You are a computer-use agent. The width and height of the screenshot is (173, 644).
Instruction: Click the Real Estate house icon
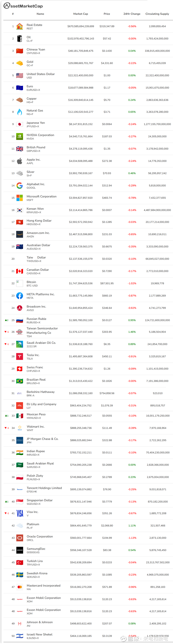point(19,26)
